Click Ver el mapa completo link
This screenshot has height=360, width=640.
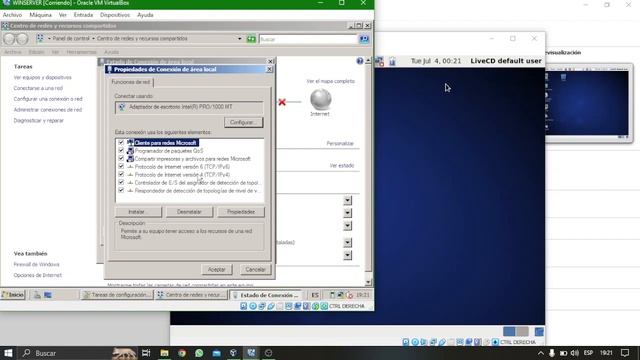(331, 81)
